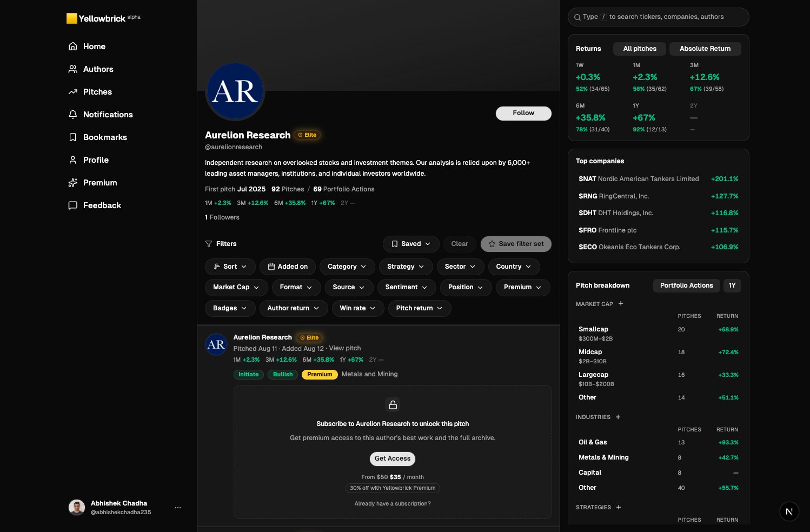The image size is (810, 532).
Task: Click the Bookmarks icon in sidebar
Action: click(73, 137)
